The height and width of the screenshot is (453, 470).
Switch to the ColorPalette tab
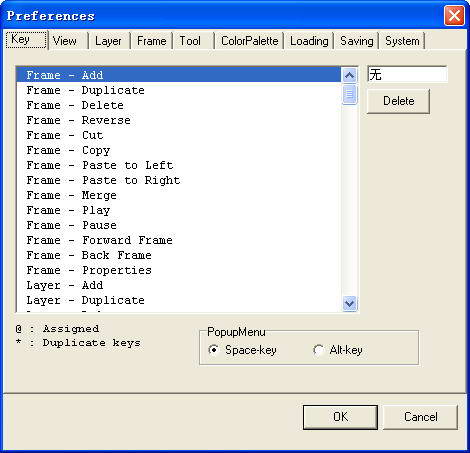pos(249,41)
